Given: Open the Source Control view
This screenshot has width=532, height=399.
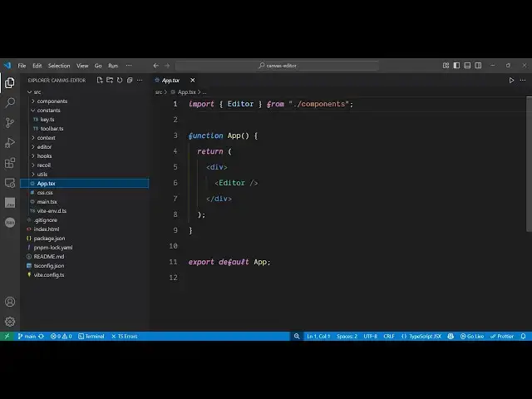Looking at the screenshot, I should tap(10, 122).
